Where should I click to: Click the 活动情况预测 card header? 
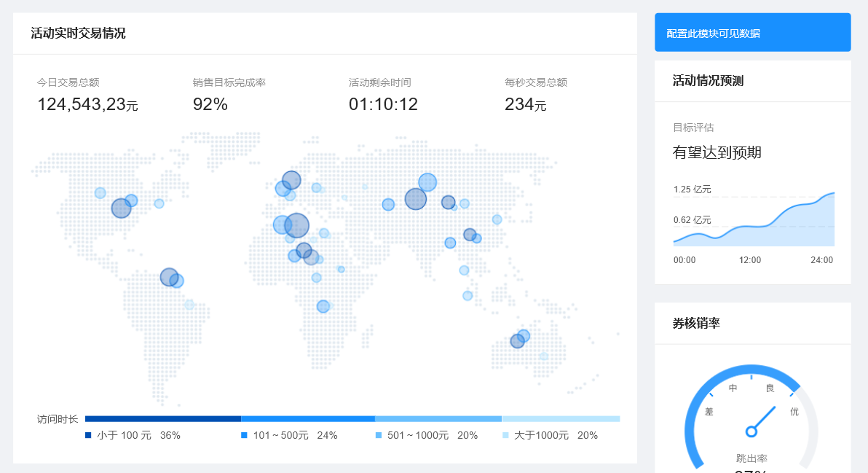pyautogui.click(x=708, y=81)
